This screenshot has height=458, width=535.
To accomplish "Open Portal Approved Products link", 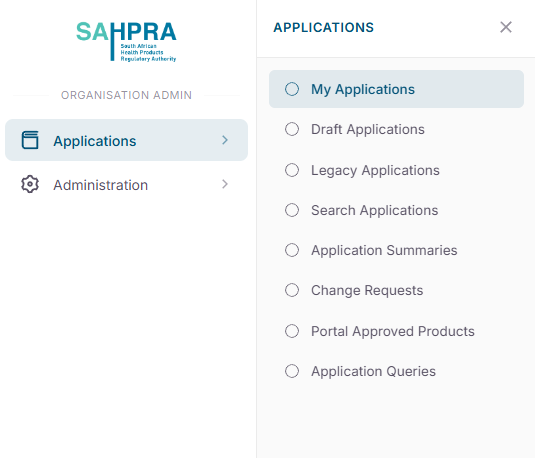I will click(x=393, y=331).
